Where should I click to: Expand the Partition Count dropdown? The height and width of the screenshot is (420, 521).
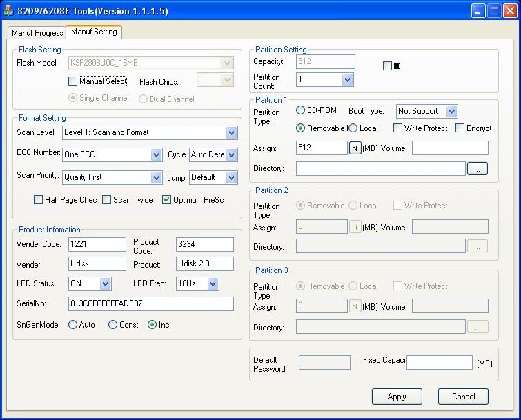[347, 80]
